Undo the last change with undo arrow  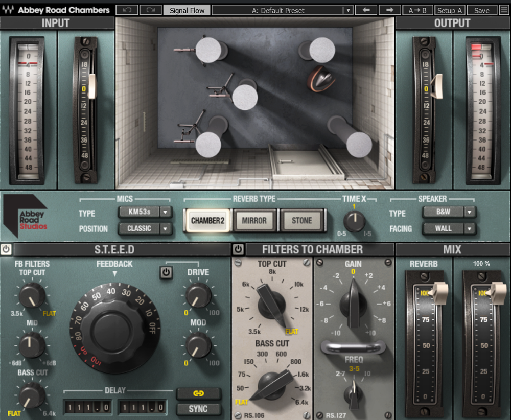(127, 10)
